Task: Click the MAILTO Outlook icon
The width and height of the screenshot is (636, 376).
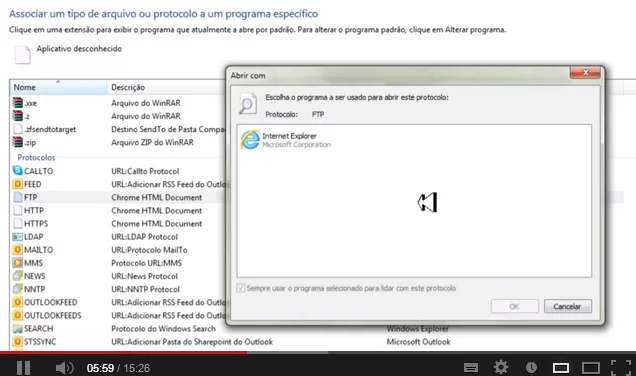Action: (x=17, y=250)
